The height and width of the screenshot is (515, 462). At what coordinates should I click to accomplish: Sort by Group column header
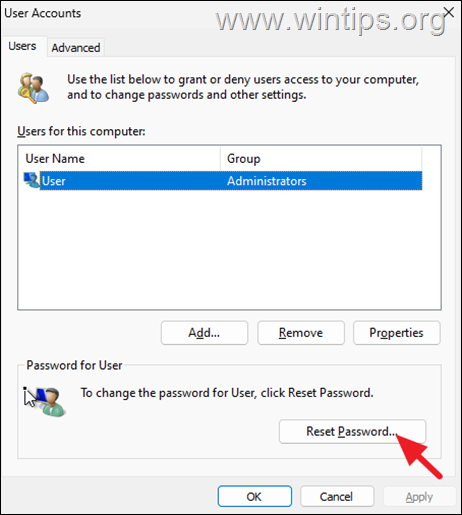tap(321, 159)
